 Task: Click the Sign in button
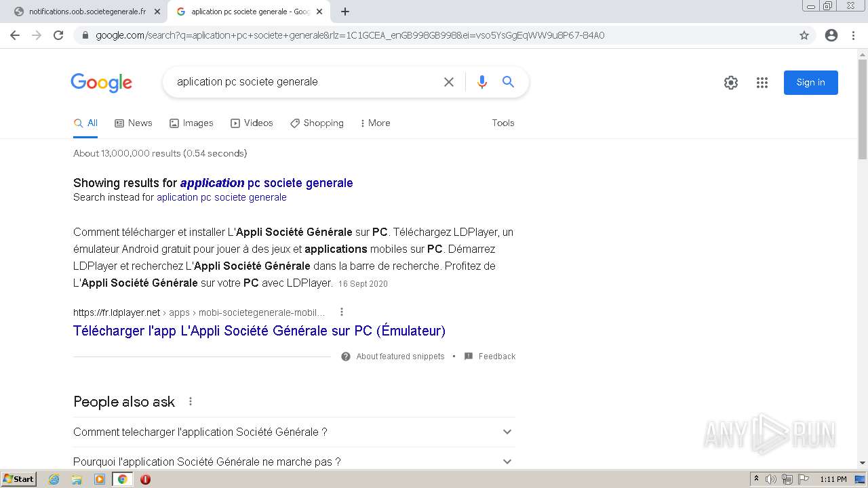(x=811, y=83)
